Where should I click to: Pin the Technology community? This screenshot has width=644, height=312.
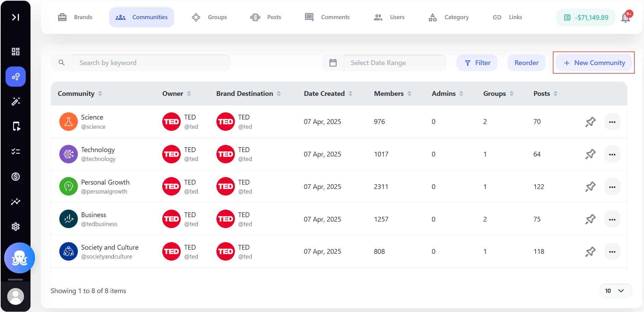pos(591,154)
